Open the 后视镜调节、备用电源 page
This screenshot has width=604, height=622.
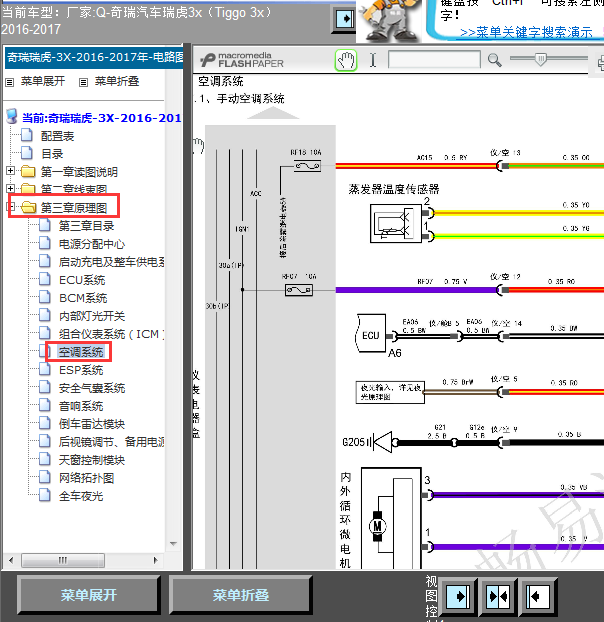tap(111, 442)
